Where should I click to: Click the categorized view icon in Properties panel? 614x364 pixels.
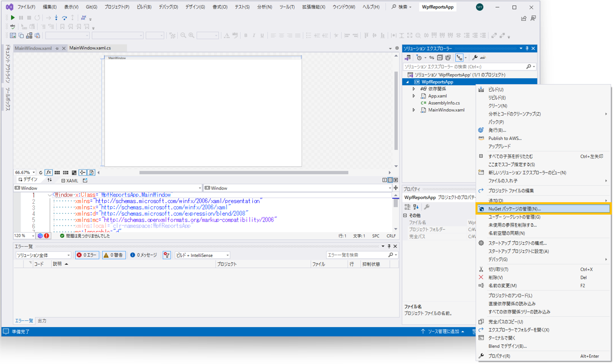click(x=407, y=207)
